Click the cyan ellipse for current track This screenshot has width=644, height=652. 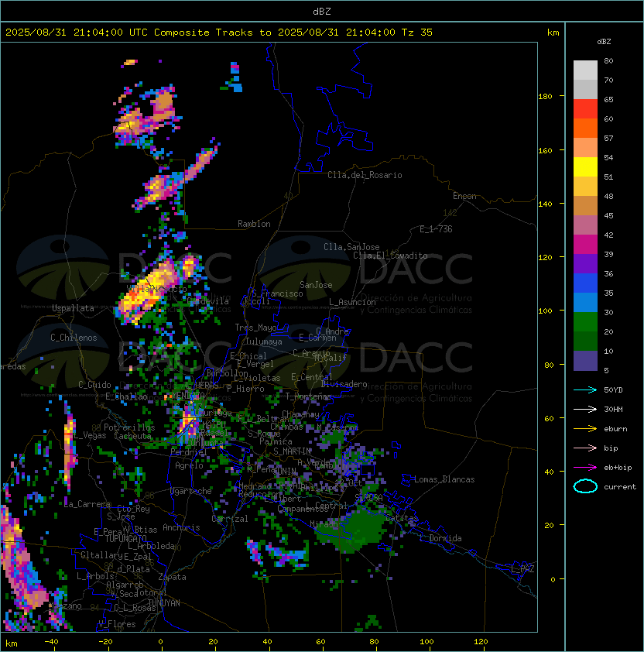click(585, 486)
